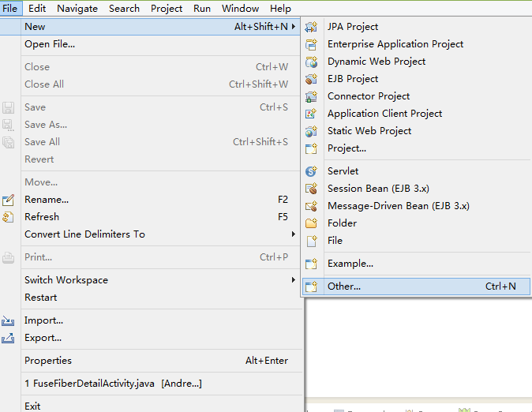Click the Example... wizard icon
Screen dimensions: 532x412
[x=311, y=264]
